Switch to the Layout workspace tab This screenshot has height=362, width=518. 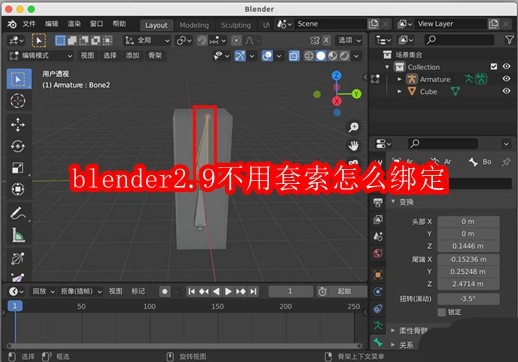coord(156,25)
